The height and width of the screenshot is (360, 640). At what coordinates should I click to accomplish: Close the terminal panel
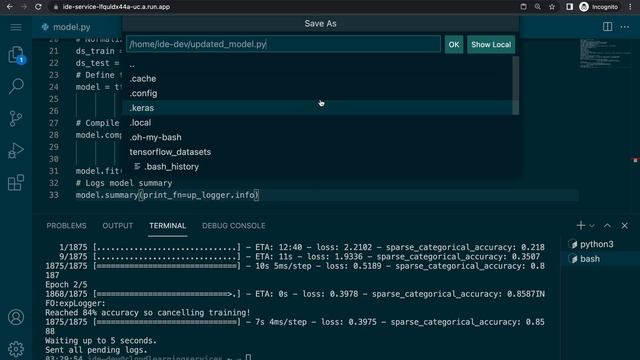[624, 225]
